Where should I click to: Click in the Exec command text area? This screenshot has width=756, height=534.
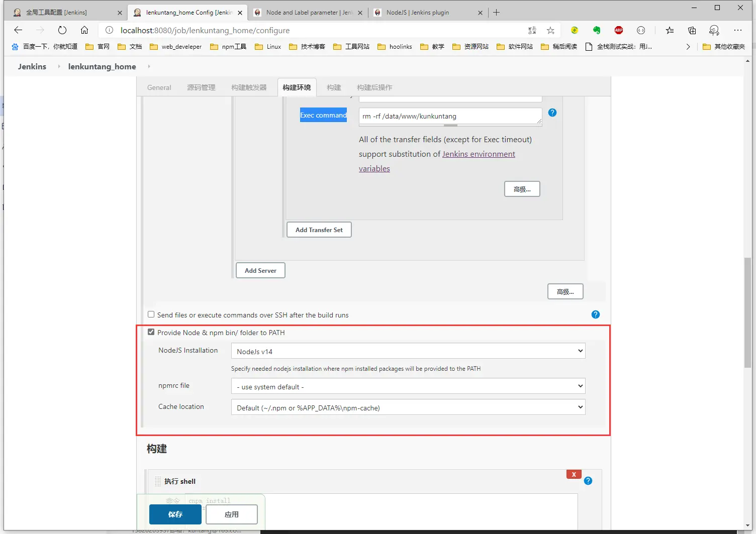pos(450,116)
